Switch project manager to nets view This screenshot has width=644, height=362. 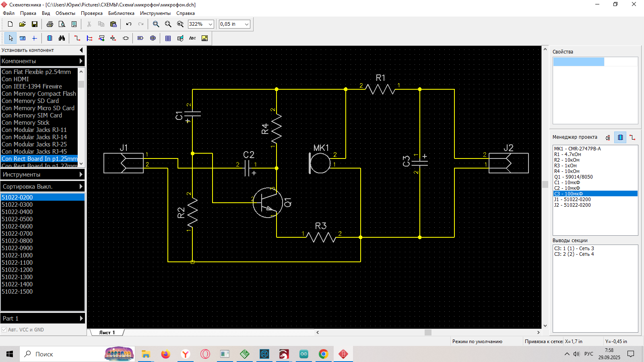coord(632,138)
